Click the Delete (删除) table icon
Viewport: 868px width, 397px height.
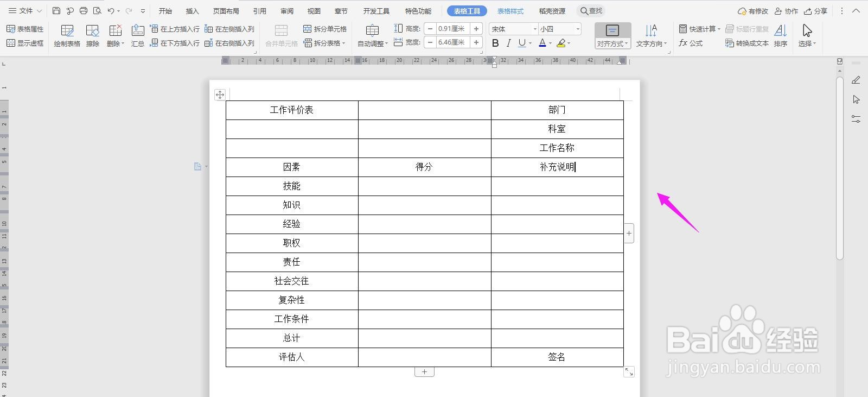[x=115, y=36]
